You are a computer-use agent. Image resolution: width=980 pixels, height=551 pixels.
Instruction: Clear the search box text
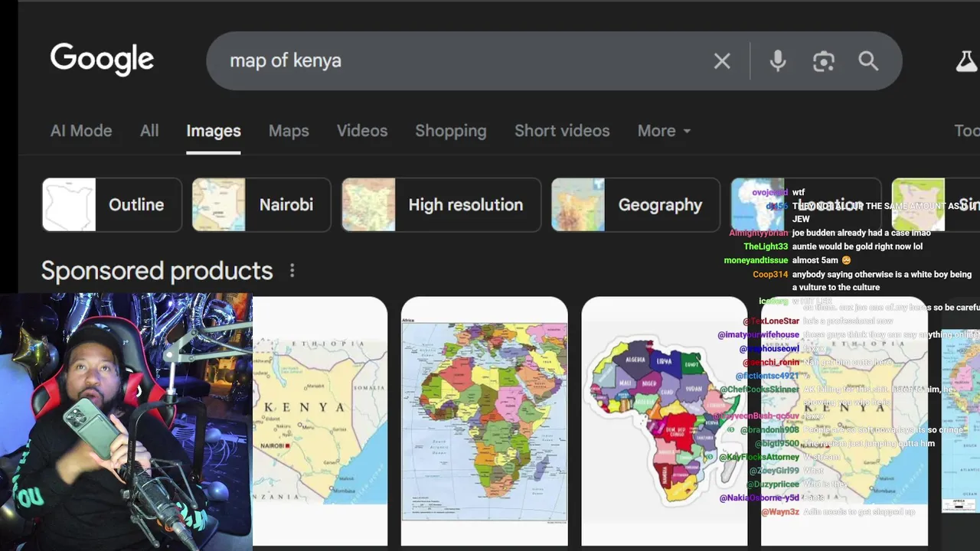pos(722,61)
